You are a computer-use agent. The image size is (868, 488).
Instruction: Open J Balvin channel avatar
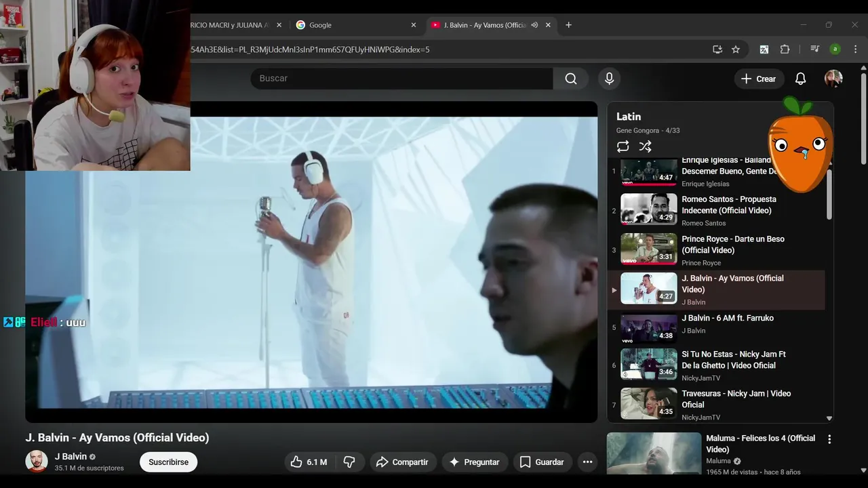point(37,462)
